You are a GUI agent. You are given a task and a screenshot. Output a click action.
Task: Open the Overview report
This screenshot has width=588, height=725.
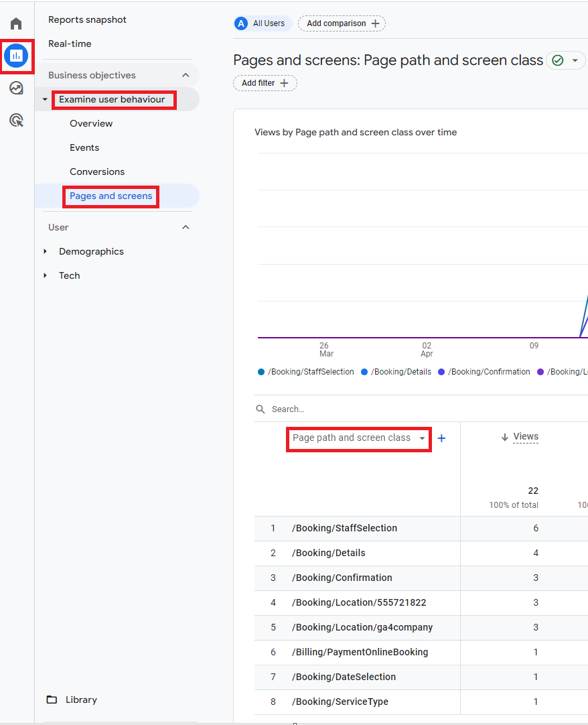click(91, 123)
